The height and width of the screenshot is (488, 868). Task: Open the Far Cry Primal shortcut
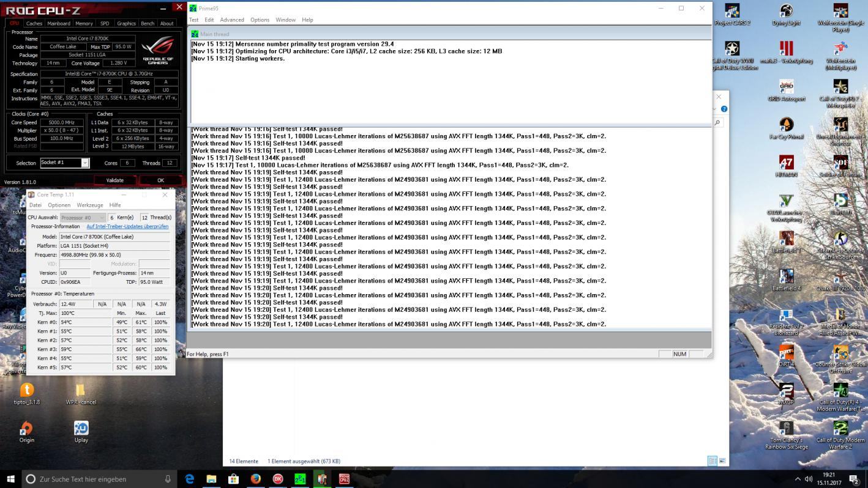786,128
